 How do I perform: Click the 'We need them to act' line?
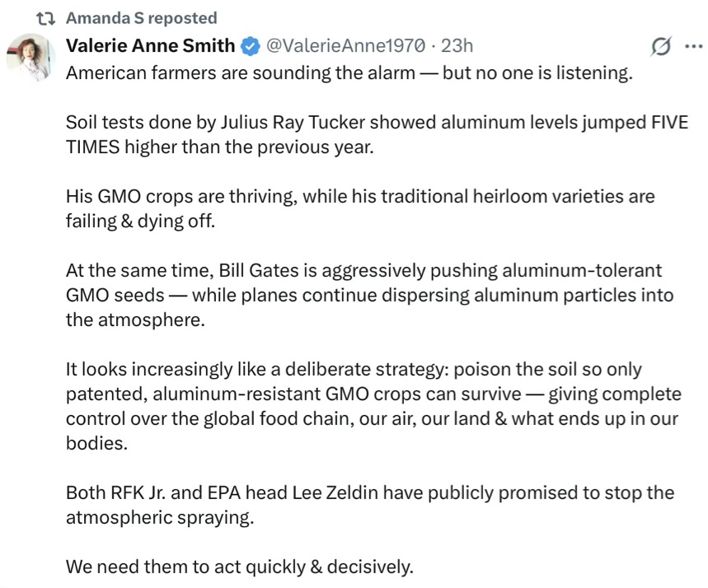click(239, 567)
